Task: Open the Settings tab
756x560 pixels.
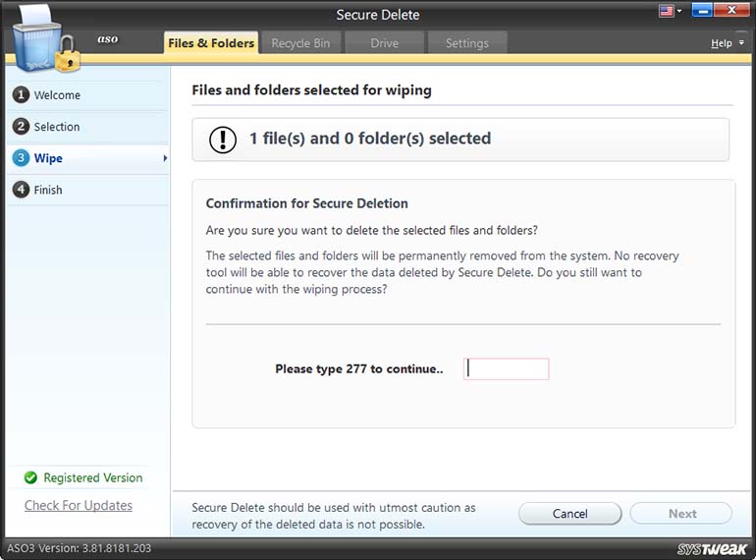Action: pyautogui.click(x=466, y=43)
